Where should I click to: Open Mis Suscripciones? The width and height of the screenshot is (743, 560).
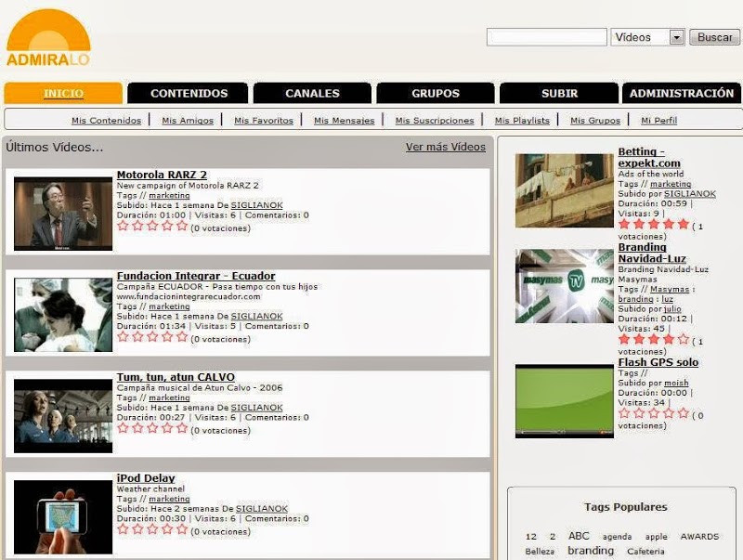click(x=435, y=121)
